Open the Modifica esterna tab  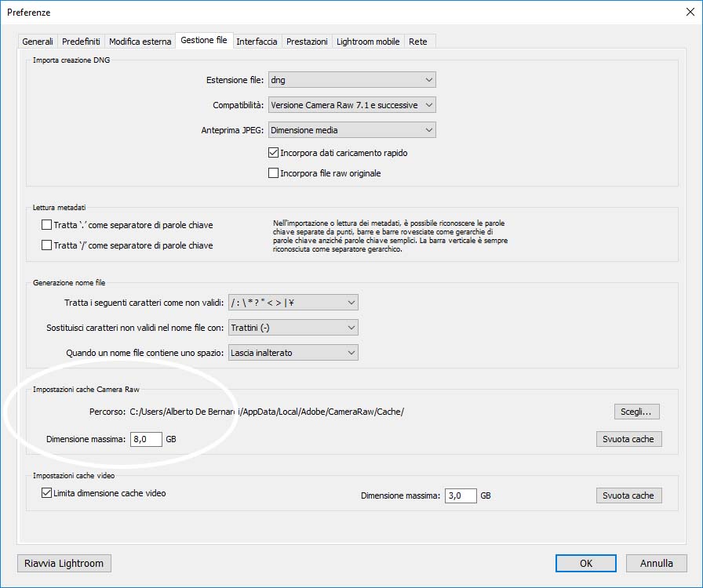[140, 42]
